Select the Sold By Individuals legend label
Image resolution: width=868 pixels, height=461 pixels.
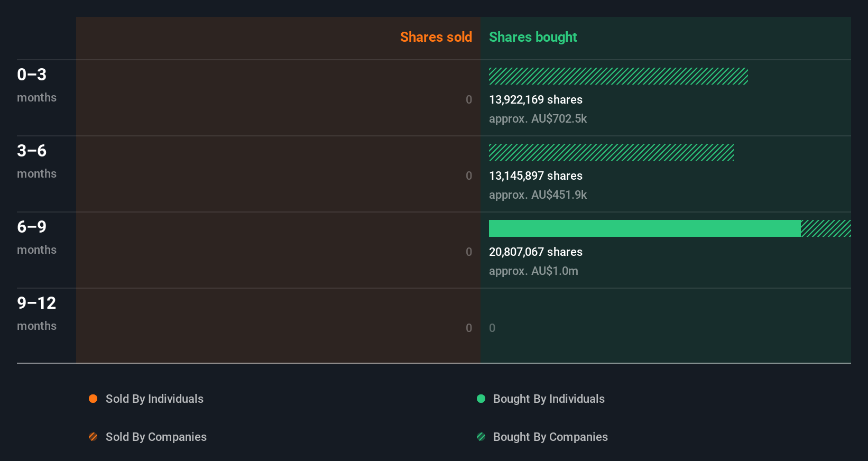[154, 399]
